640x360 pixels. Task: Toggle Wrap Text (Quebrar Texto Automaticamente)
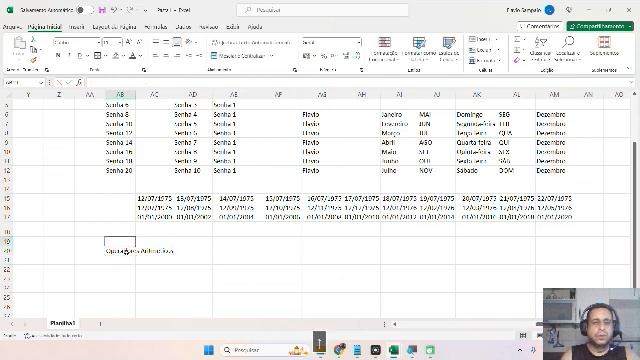[251, 42]
